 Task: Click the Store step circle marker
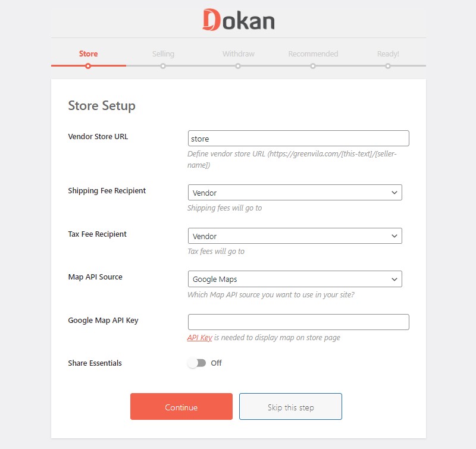88,66
